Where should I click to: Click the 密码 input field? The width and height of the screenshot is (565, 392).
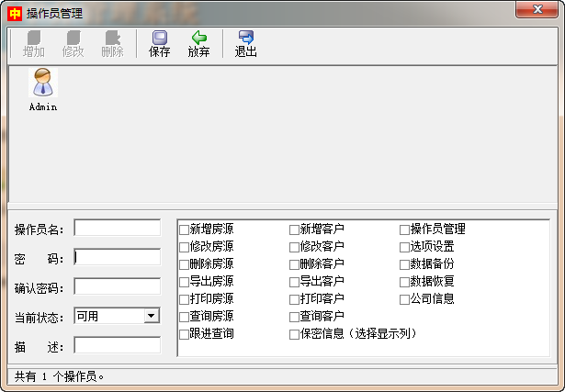click(x=117, y=257)
